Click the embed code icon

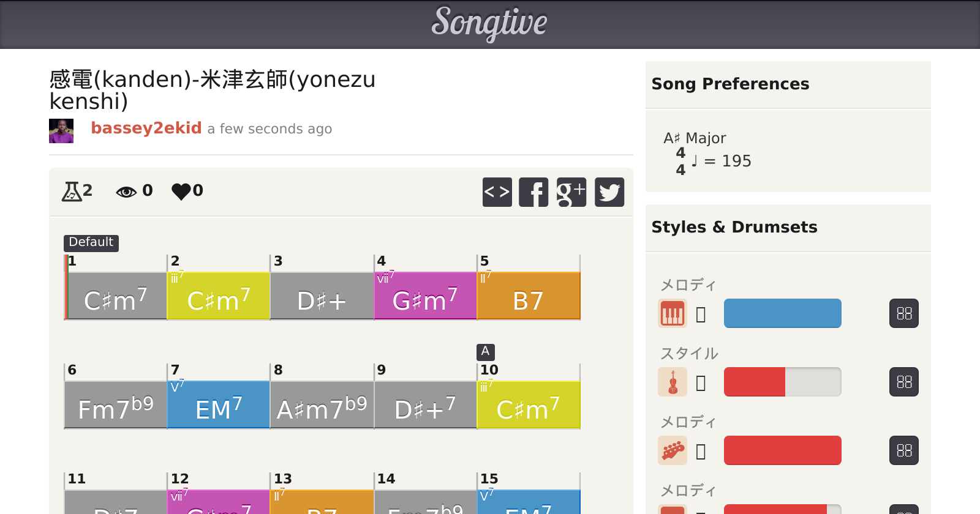point(497,192)
